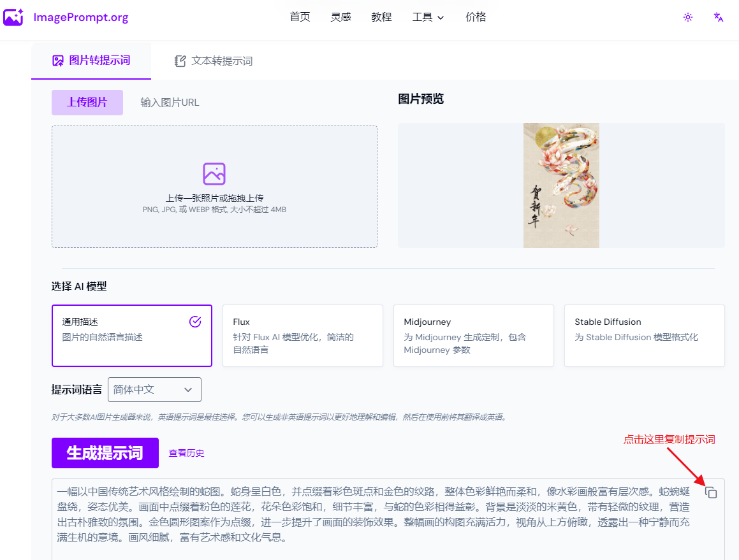Open the 工具 dropdown in the navigation bar
This screenshot has height=560, width=739.
coord(427,17)
